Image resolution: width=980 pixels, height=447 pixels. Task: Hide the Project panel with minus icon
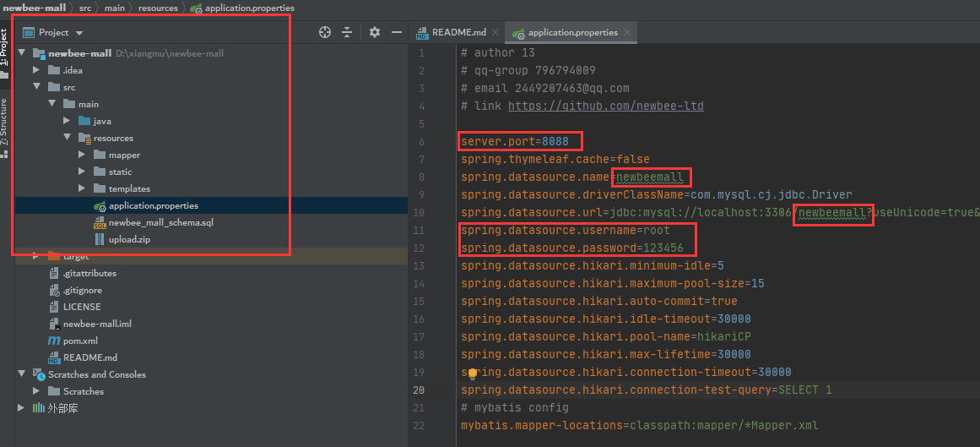396,33
